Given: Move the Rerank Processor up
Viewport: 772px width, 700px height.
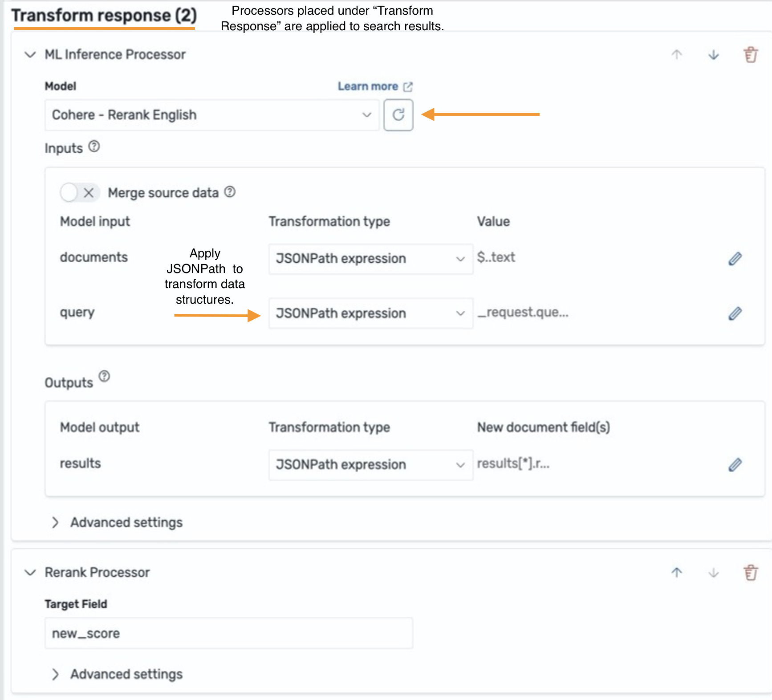Looking at the screenshot, I should [676, 573].
